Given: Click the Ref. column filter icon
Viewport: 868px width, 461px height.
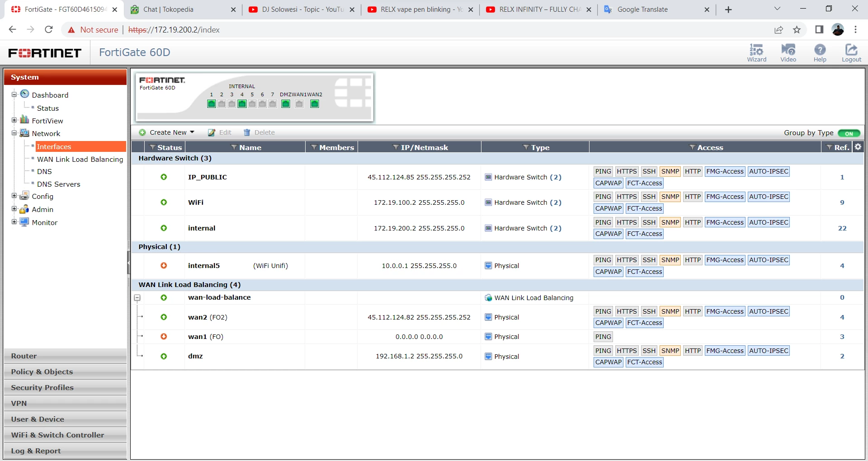Looking at the screenshot, I should (829, 147).
